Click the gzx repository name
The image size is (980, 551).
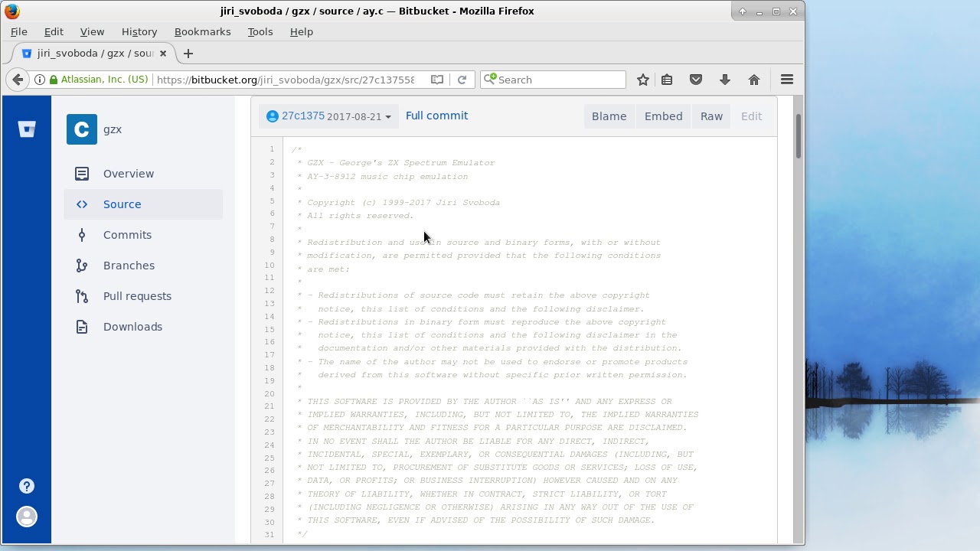point(113,129)
